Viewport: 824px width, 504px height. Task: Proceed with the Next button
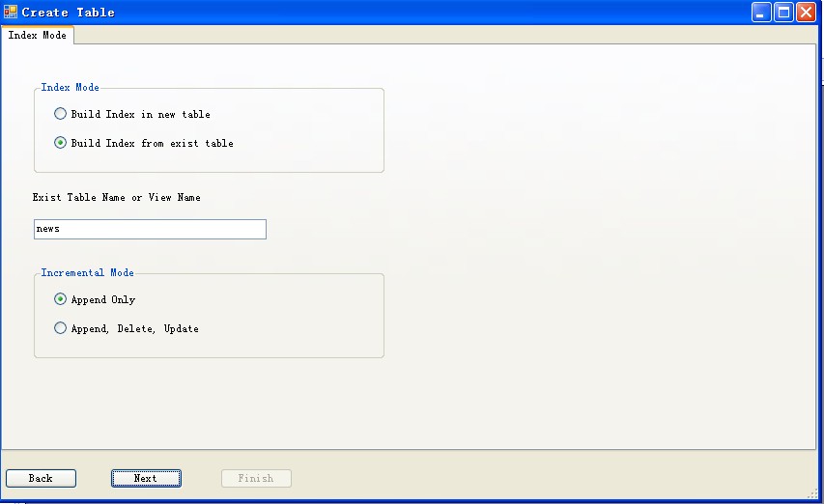[146, 478]
